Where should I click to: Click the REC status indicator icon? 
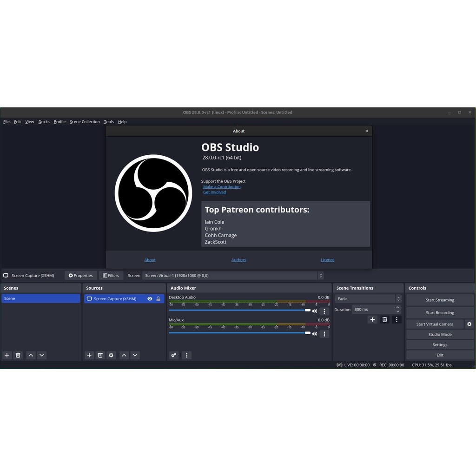[375, 365]
